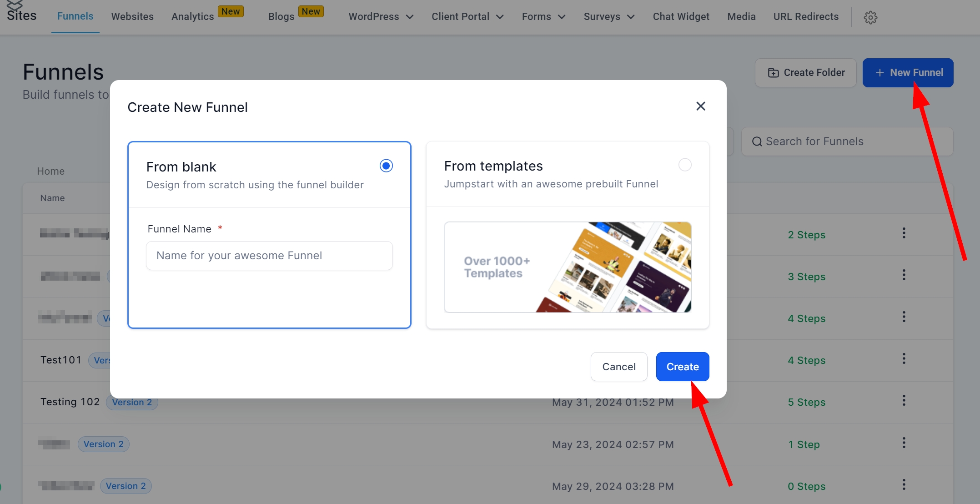Expand the Client Portal dropdown
The height and width of the screenshot is (504, 980).
467,17
